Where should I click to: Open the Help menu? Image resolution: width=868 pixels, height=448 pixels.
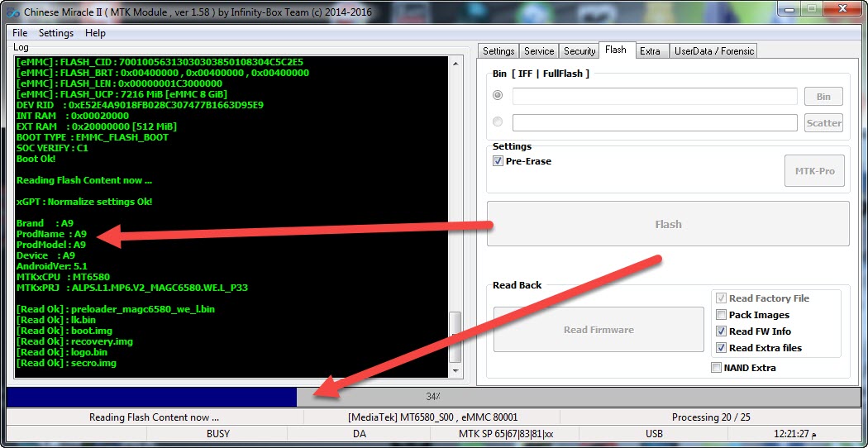(x=95, y=33)
